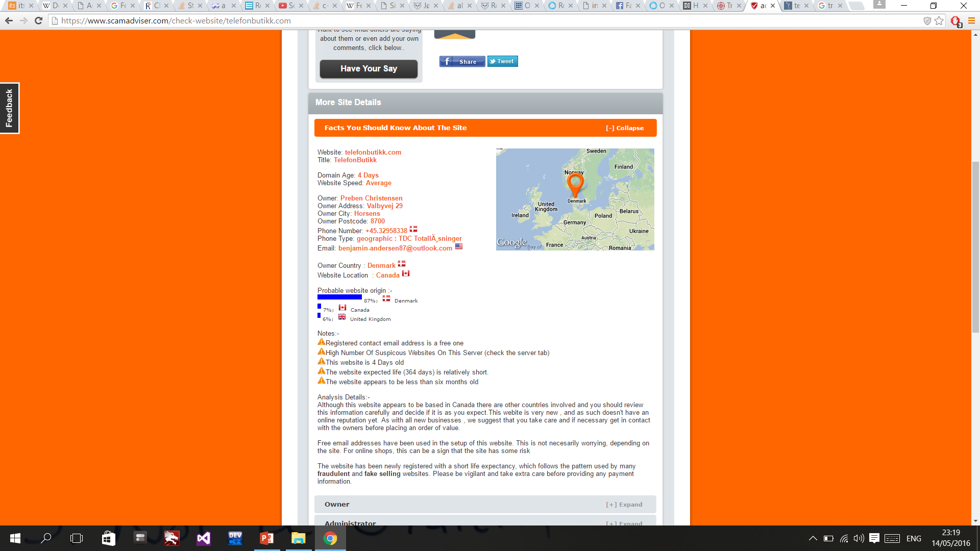Switch to the YouTube tab
This screenshot has height=551, width=980.
[x=289, y=6]
